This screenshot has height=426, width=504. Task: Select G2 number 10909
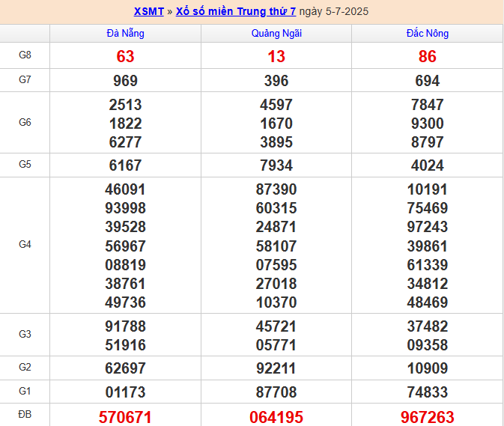click(428, 368)
